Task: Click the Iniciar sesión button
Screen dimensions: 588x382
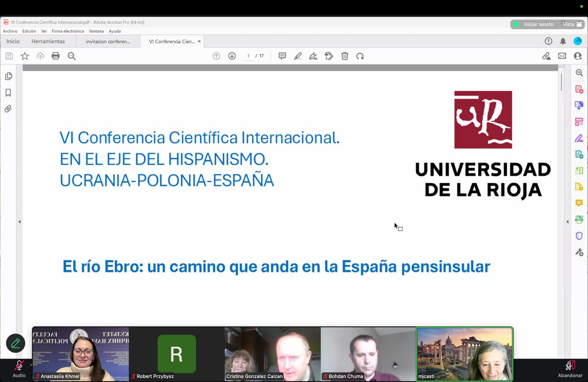Action: (534, 24)
